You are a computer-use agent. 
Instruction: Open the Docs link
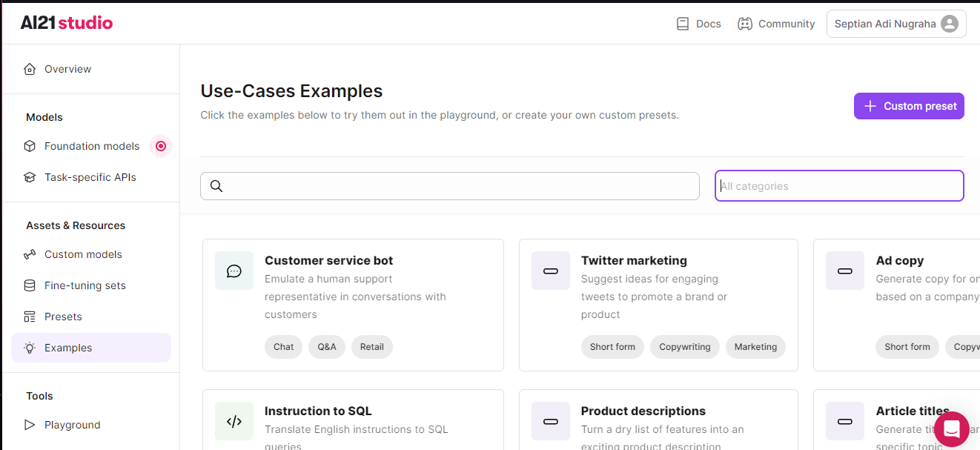tap(698, 24)
